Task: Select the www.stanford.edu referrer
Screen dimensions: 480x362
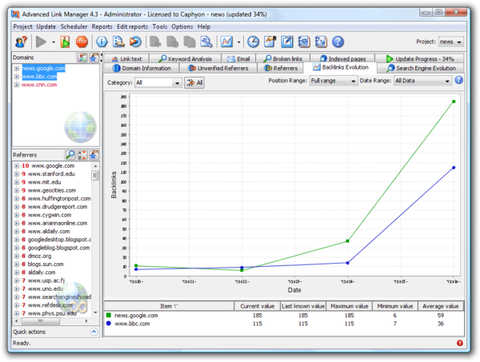Action: pos(51,174)
